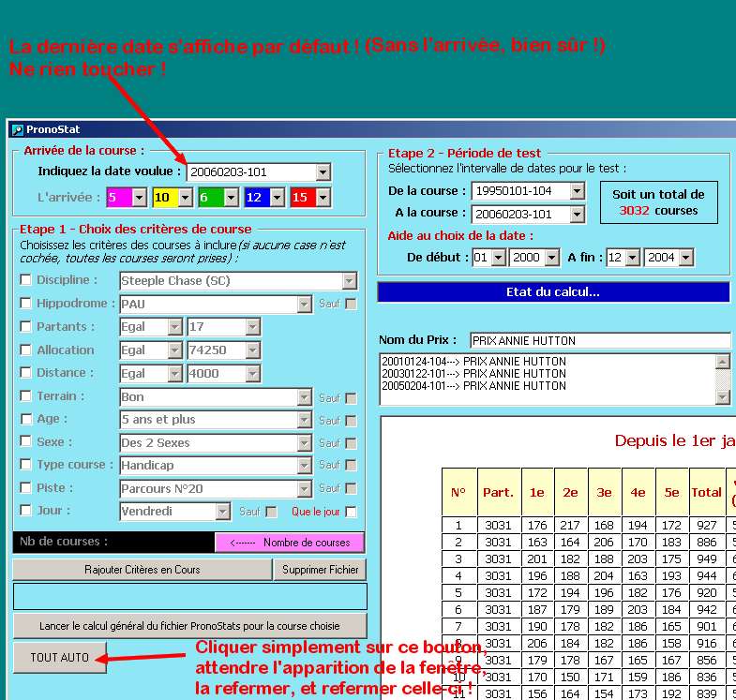Viewport: 736px width, 700px height.
Task: Open the green arrival dropdown showing 6
Action: click(x=231, y=198)
